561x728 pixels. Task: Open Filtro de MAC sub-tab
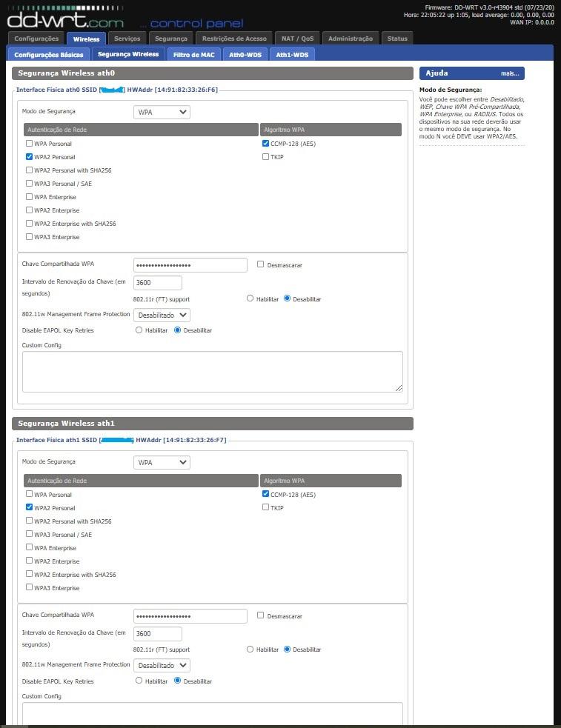193,54
